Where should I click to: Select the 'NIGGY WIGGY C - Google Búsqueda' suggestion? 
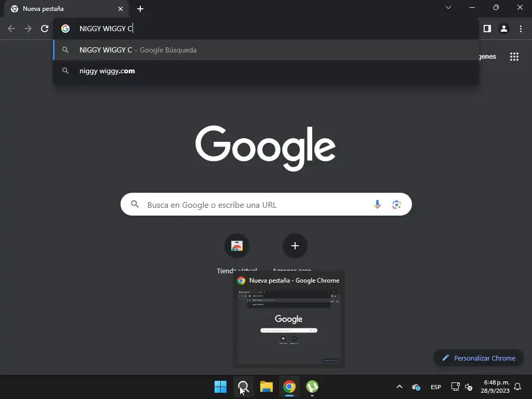tap(266, 50)
